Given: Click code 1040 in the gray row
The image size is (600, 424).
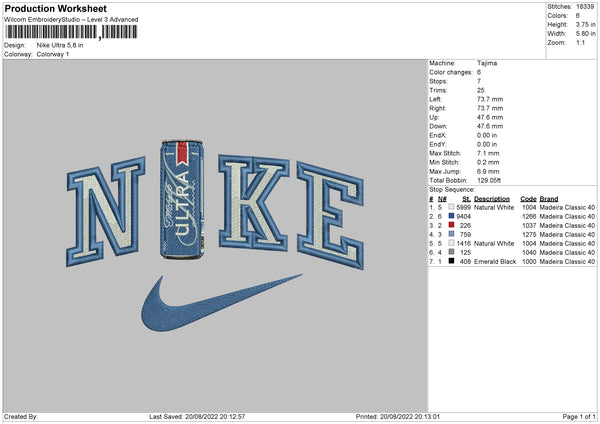Looking at the screenshot, I should coord(529,252).
